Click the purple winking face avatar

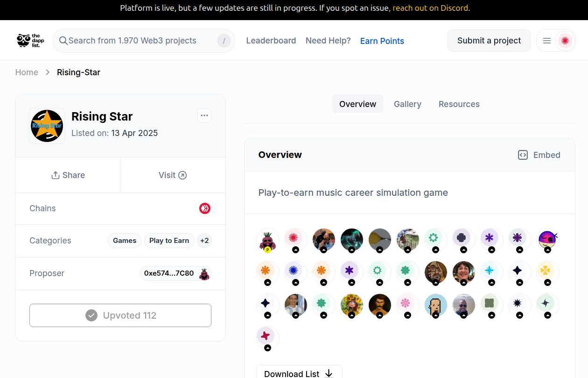coord(547,240)
